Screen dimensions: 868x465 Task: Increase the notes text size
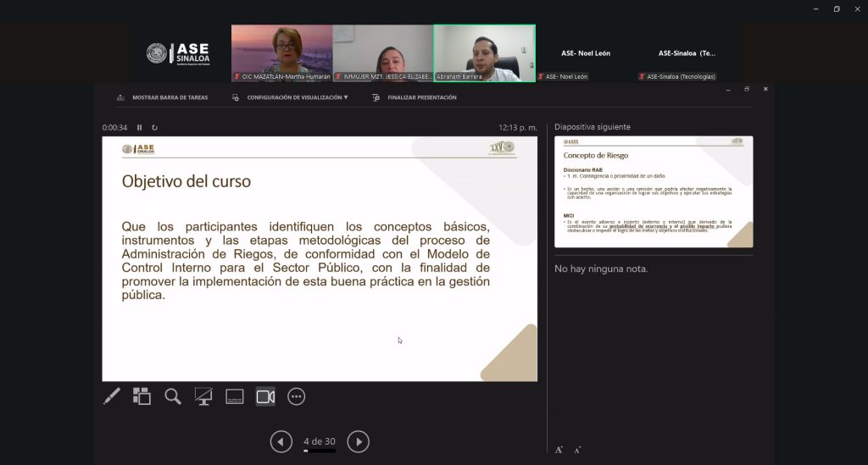[559, 450]
